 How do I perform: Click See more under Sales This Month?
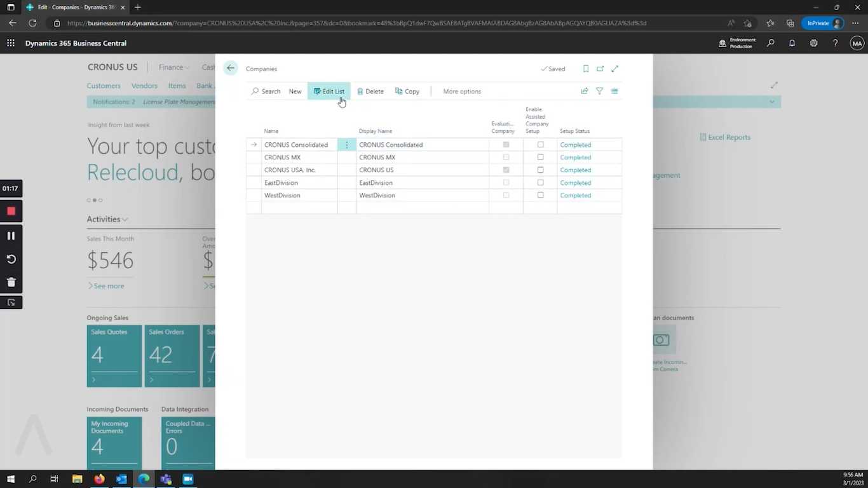(106, 286)
